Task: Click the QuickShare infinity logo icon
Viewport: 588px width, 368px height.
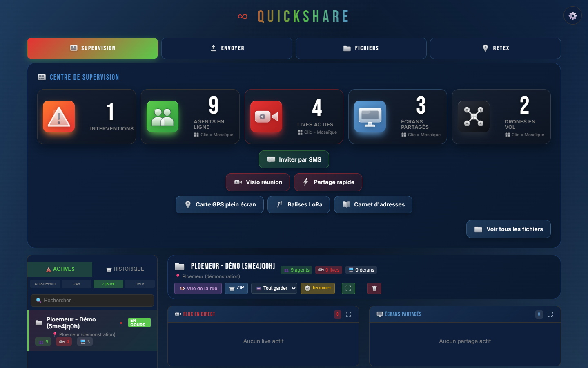Action: tap(243, 17)
